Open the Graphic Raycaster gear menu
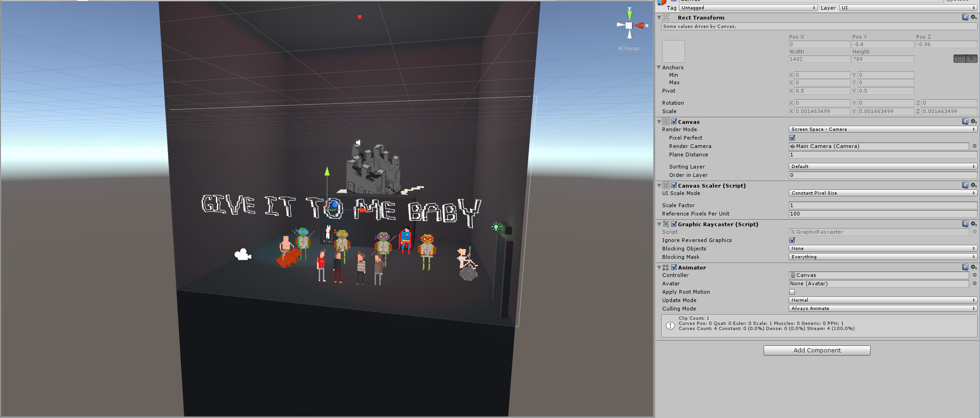Screen dimensions: 980x418 973,224
